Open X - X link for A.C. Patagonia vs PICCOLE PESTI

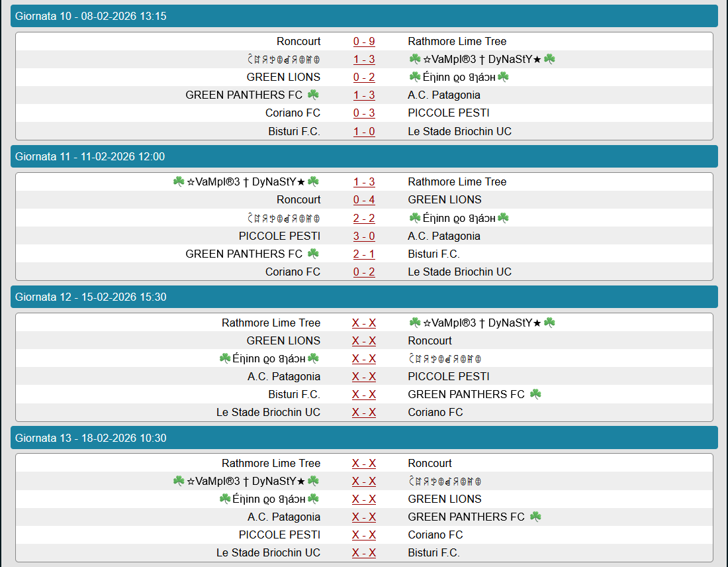tap(364, 376)
